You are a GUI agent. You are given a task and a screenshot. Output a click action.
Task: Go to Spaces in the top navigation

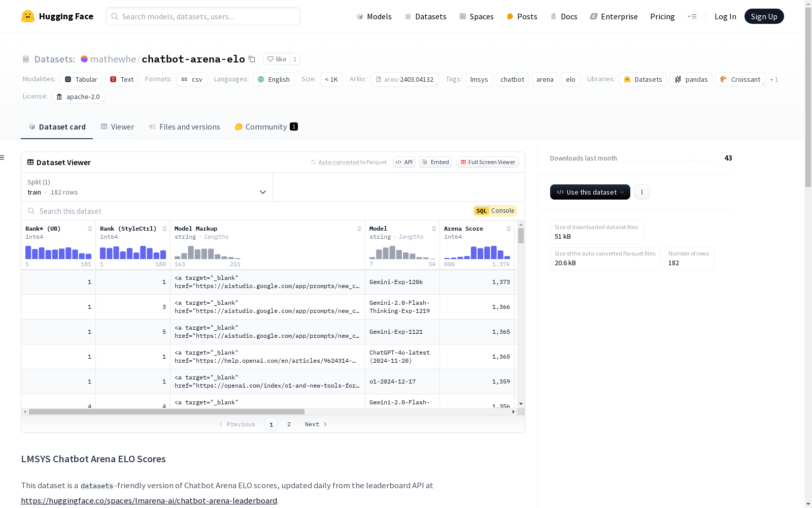click(477, 16)
